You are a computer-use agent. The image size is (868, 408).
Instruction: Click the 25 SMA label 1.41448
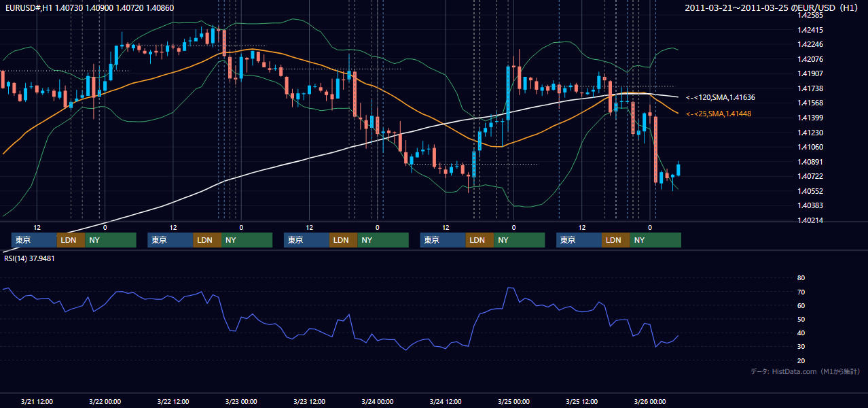pyautogui.click(x=719, y=114)
